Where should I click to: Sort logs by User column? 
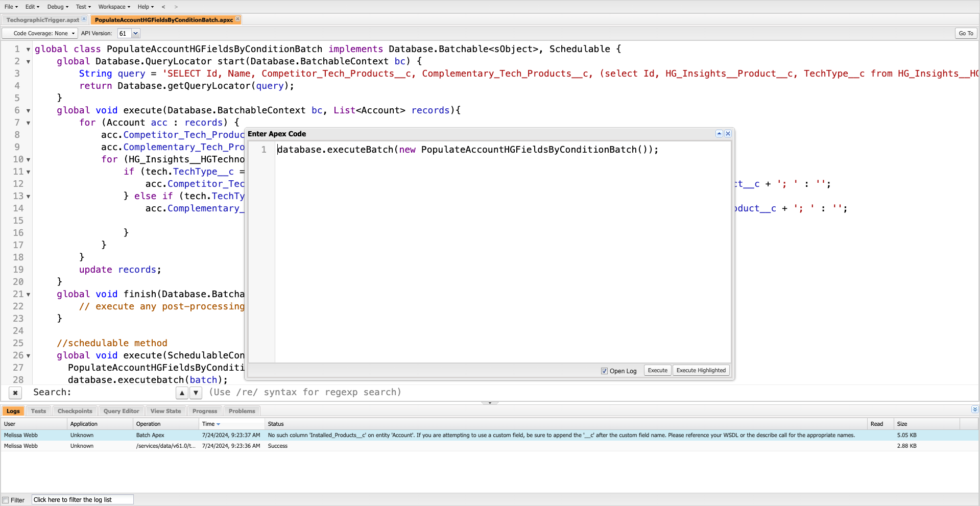tap(34, 424)
